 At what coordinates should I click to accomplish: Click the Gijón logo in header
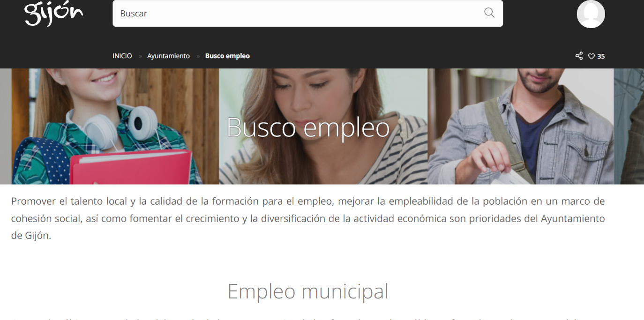54,14
